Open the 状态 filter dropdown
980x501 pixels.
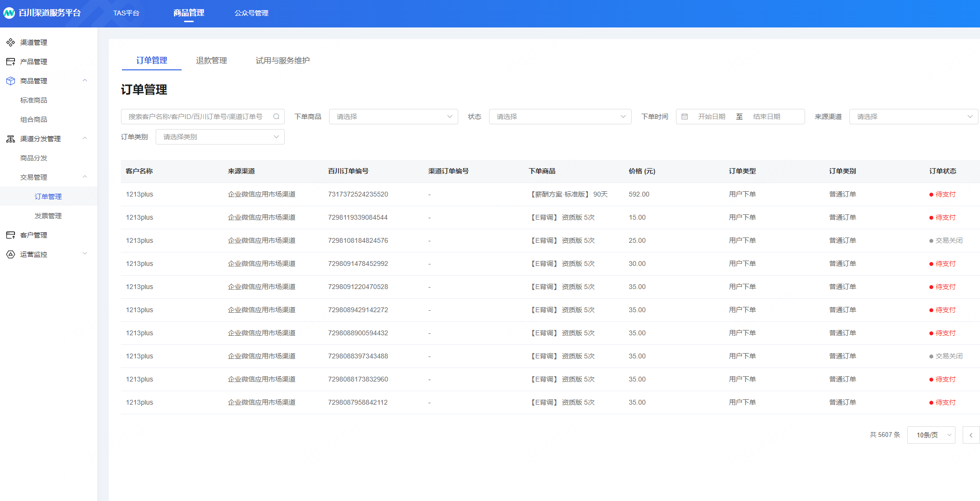(560, 117)
